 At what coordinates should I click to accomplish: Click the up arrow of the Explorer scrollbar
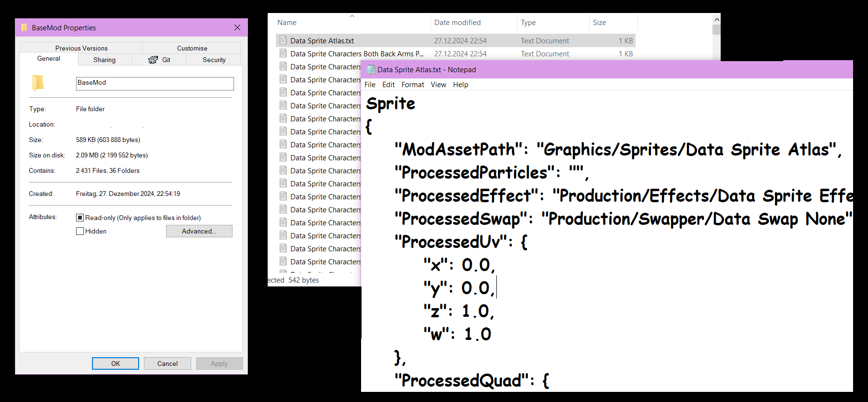click(716, 20)
